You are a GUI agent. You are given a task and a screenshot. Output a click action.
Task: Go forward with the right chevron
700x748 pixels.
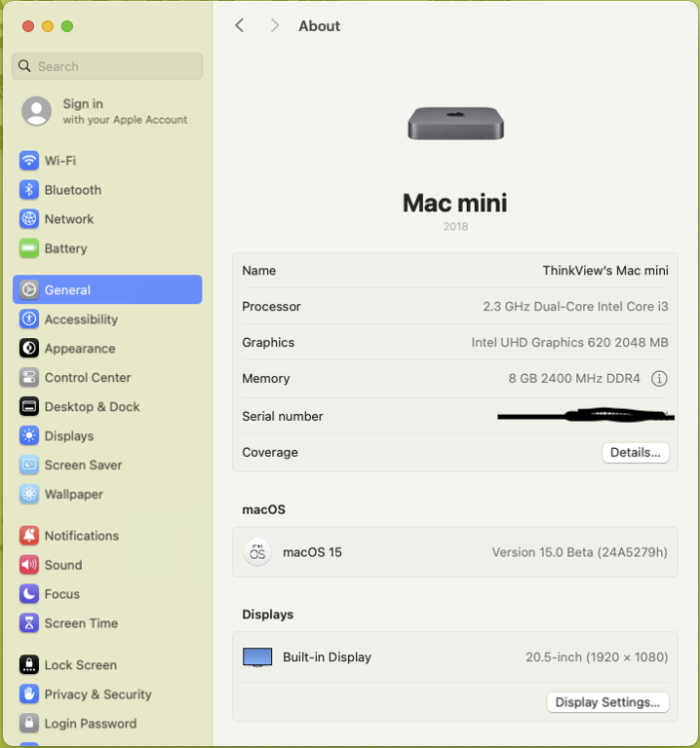(x=274, y=25)
